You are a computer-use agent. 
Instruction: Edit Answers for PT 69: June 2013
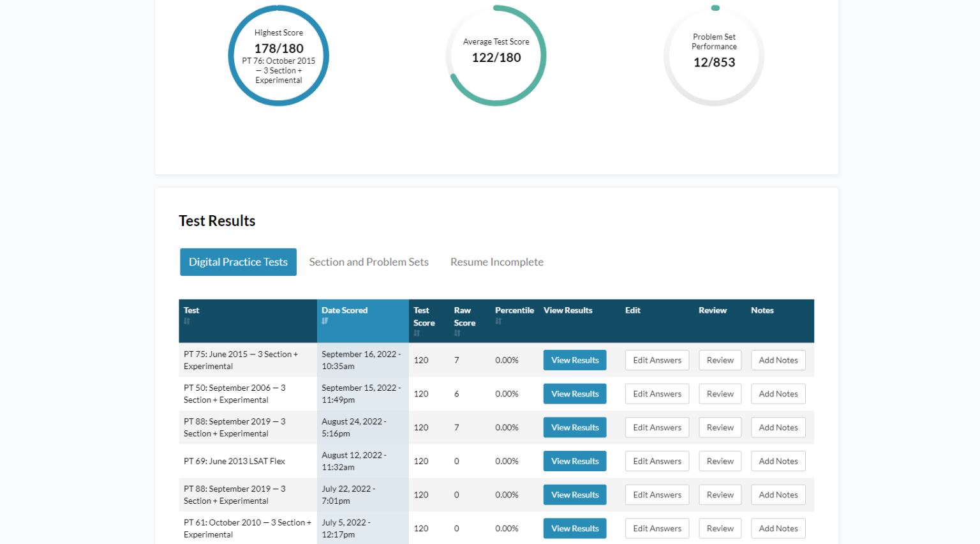(x=657, y=460)
